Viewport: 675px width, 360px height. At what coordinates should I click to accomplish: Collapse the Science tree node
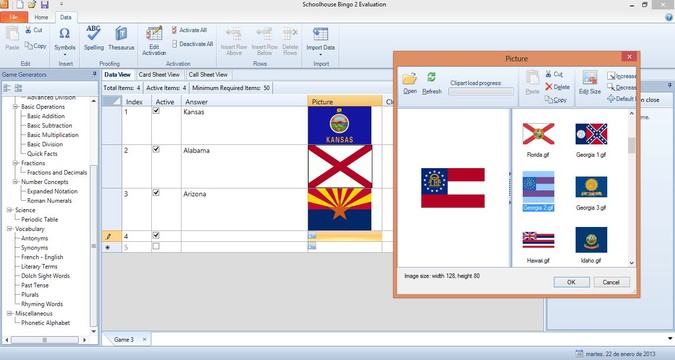pyautogui.click(x=9, y=210)
